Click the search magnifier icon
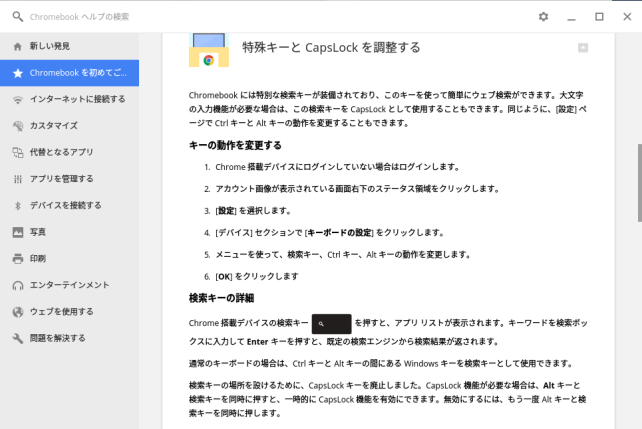 (x=18, y=17)
